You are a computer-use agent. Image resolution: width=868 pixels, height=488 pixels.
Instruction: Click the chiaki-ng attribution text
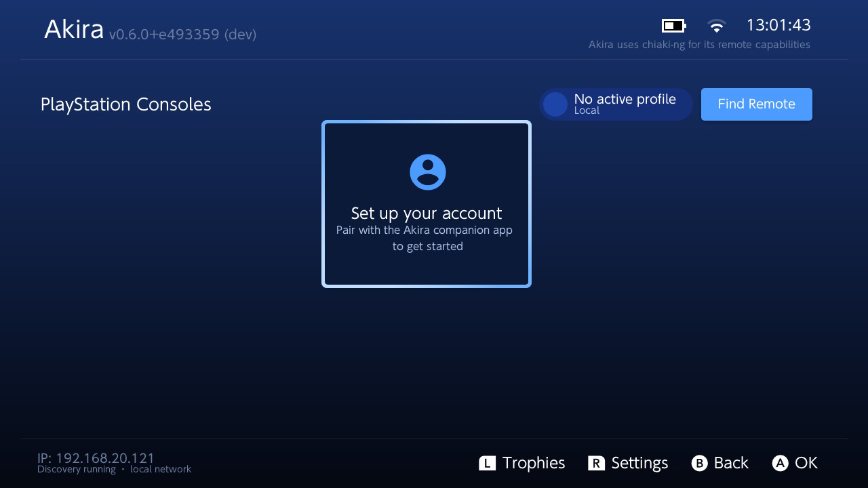(x=699, y=45)
